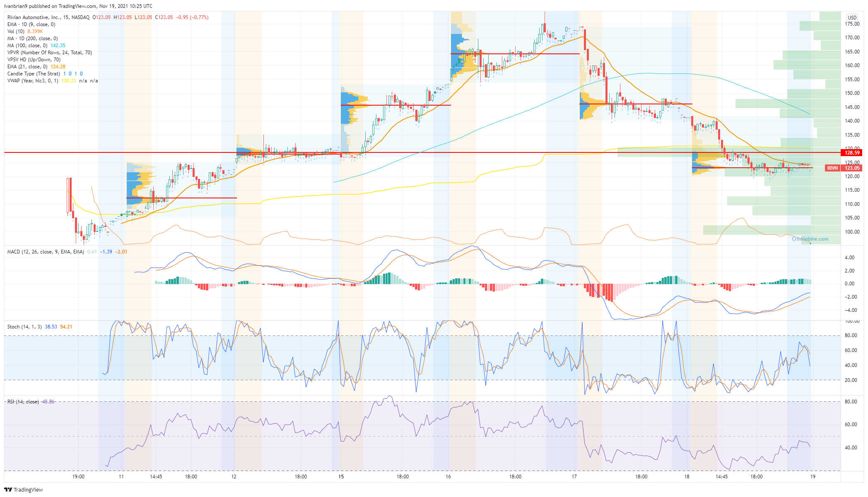Click the 20.00 label on Stoch axis

(x=851, y=380)
